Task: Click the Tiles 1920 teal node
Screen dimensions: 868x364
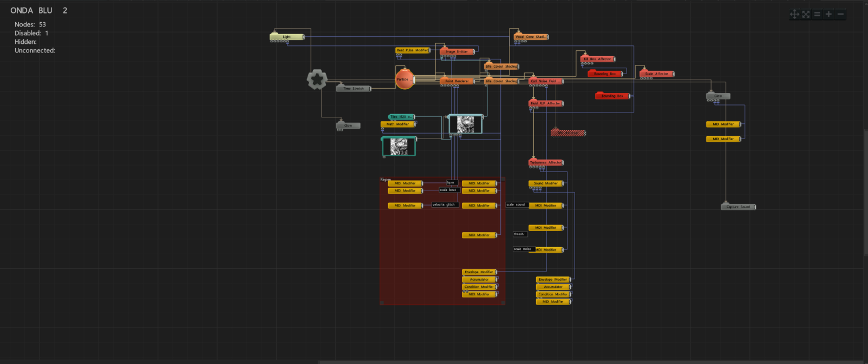Action: pos(401,117)
